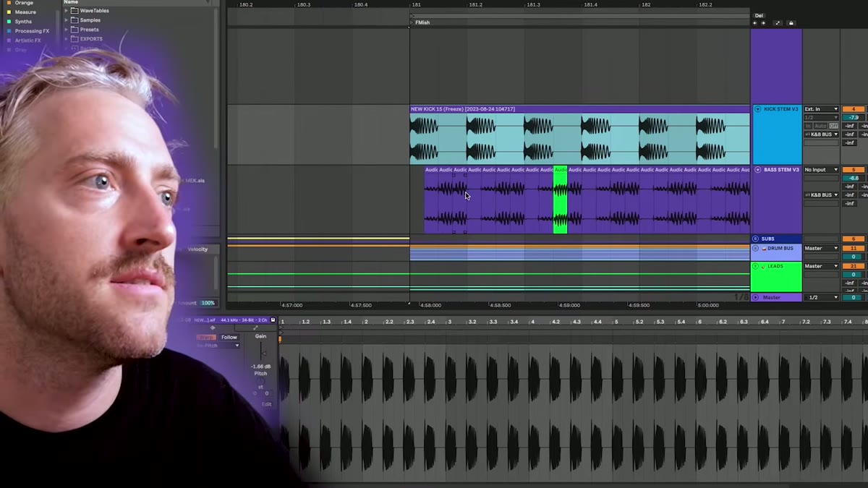Click KICK STEM volume value -7.9

tap(854, 118)
